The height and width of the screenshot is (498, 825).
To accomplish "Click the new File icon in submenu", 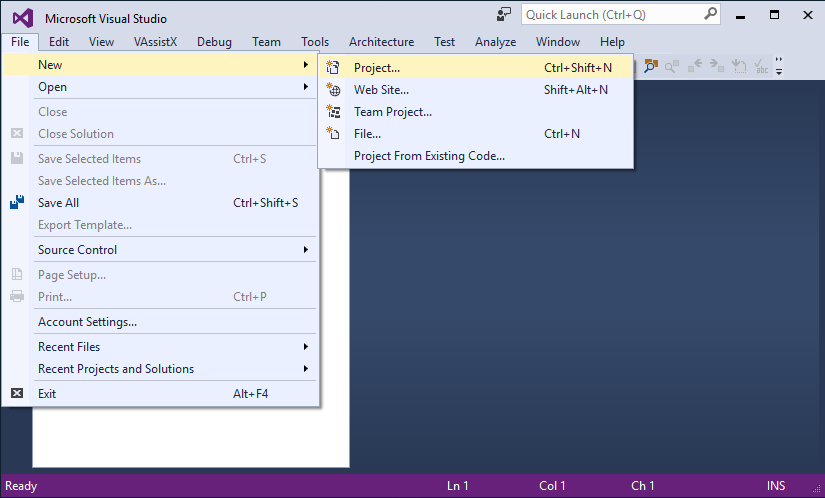I will pyautogui.click(x=334, y=134).
